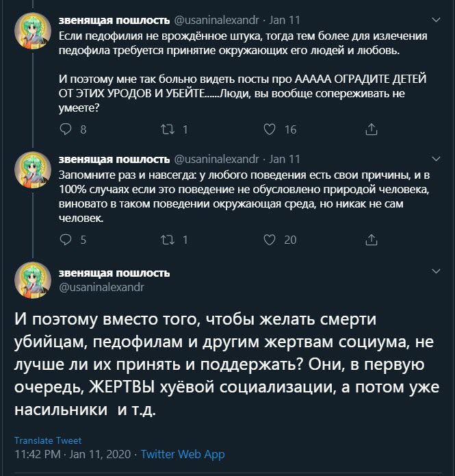Share the first tweet
This screenshot has height=476, width=455.
point(372,129)
